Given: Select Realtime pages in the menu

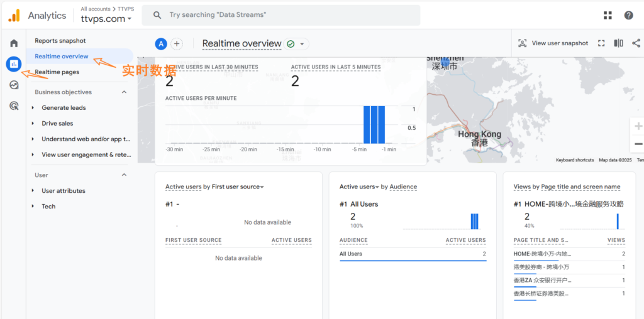Looking at the screenshot, I should click(x=57, y=72).
